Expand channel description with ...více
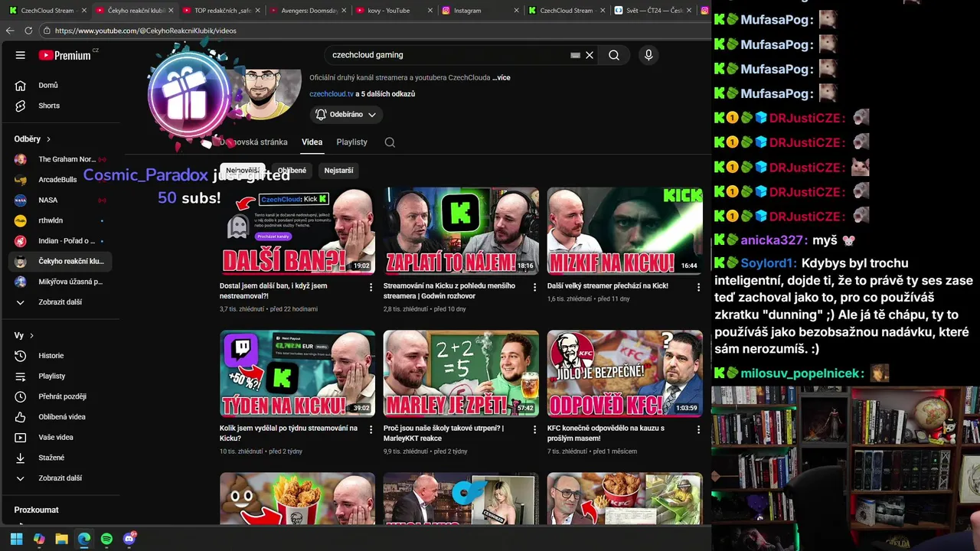Viewport: 980px width, 551px height. (501, 78)
